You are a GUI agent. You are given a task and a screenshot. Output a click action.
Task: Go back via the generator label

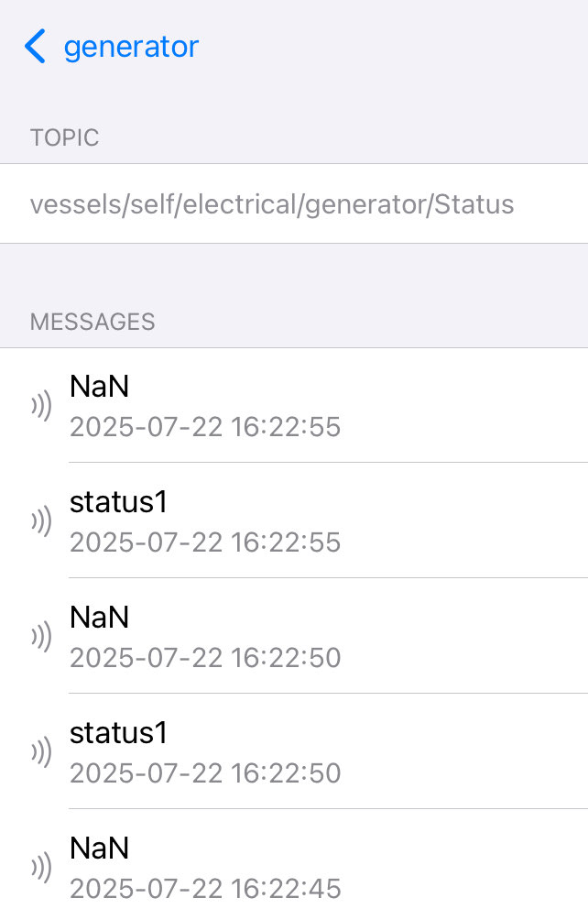[x=131, y=47]
